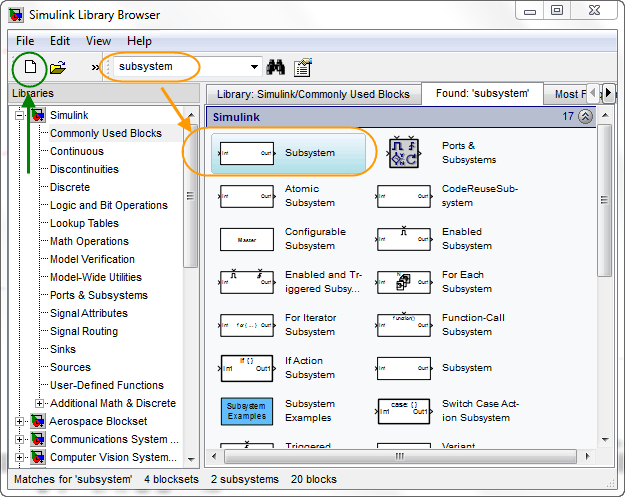625x497 pixels.
Task: Open the Help menu
Action: (x=139, y=41)
